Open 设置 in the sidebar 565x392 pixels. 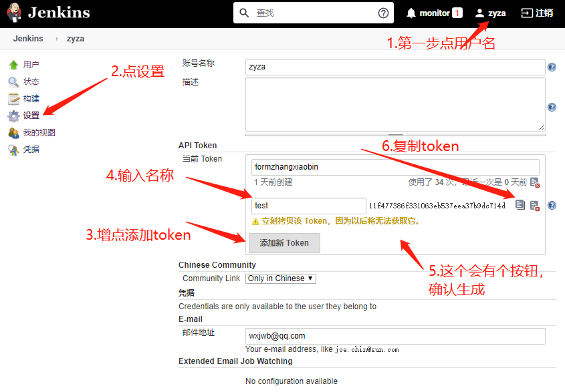coord(31,116)
